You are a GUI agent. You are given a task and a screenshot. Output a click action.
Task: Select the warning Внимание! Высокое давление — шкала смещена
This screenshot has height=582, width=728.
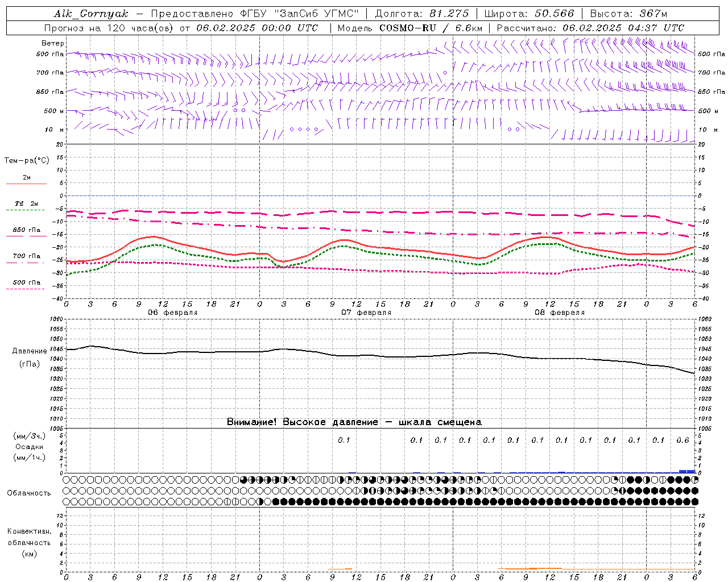(x=354, y=422)
